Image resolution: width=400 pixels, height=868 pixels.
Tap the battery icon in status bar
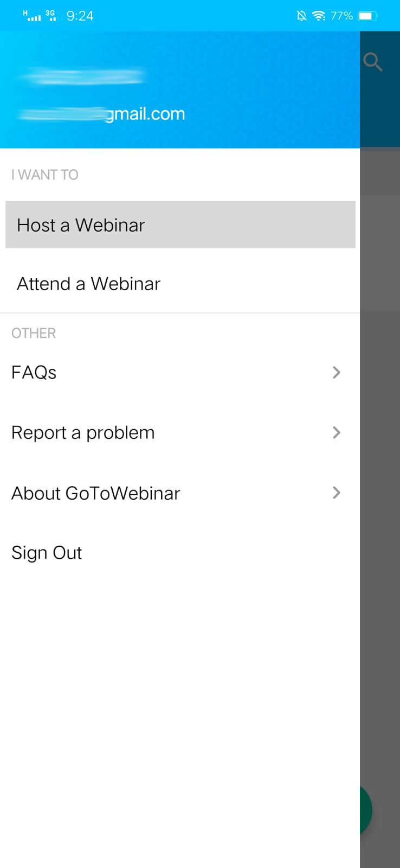tap(367, 16)
